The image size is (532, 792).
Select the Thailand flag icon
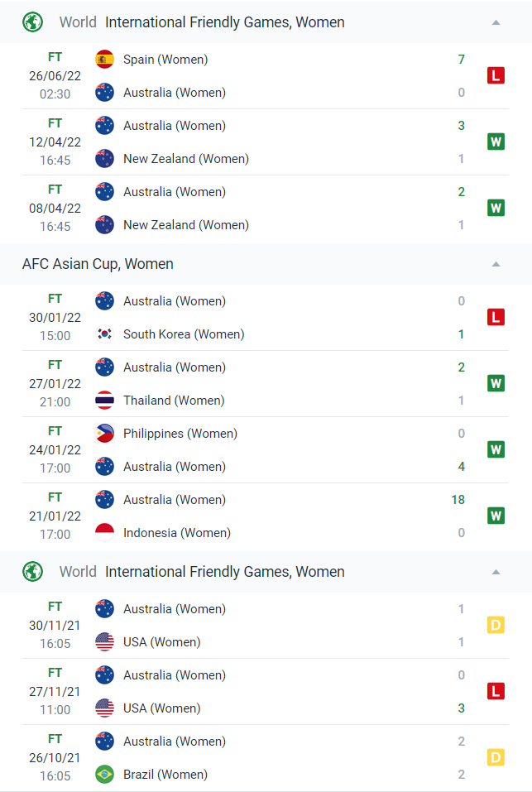pyautogui.click(x=104, y=400)
